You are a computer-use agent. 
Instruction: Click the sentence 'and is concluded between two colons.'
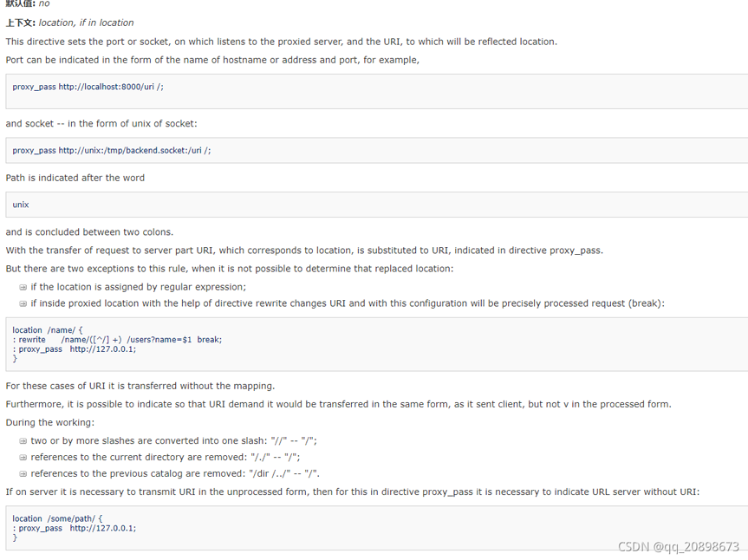pyautogui.click(x=89, y=232)
